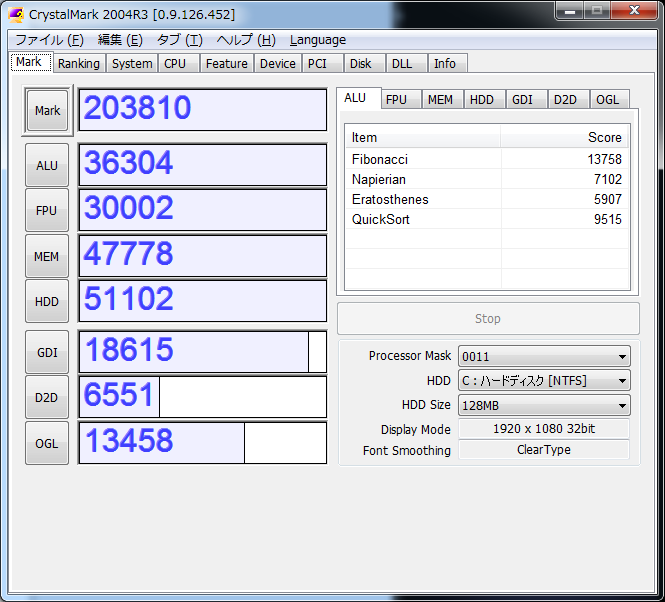665x602 pixels.
Task: Run the OGL benchmark button
Action: 47,443
